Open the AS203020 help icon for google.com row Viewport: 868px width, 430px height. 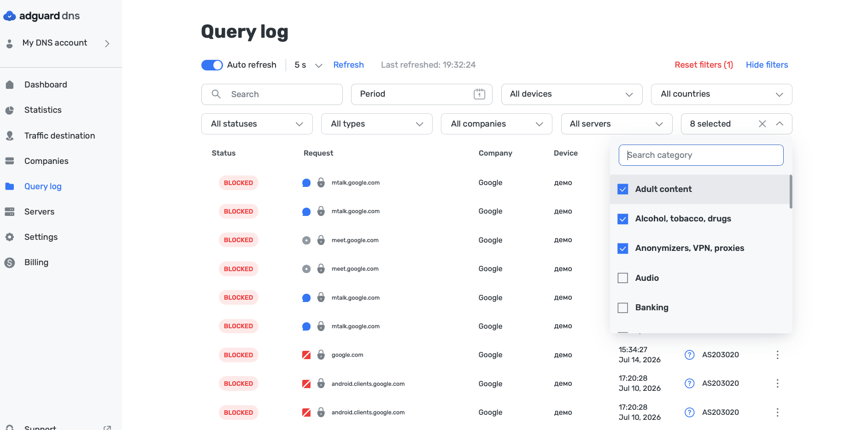pos(689,355)
